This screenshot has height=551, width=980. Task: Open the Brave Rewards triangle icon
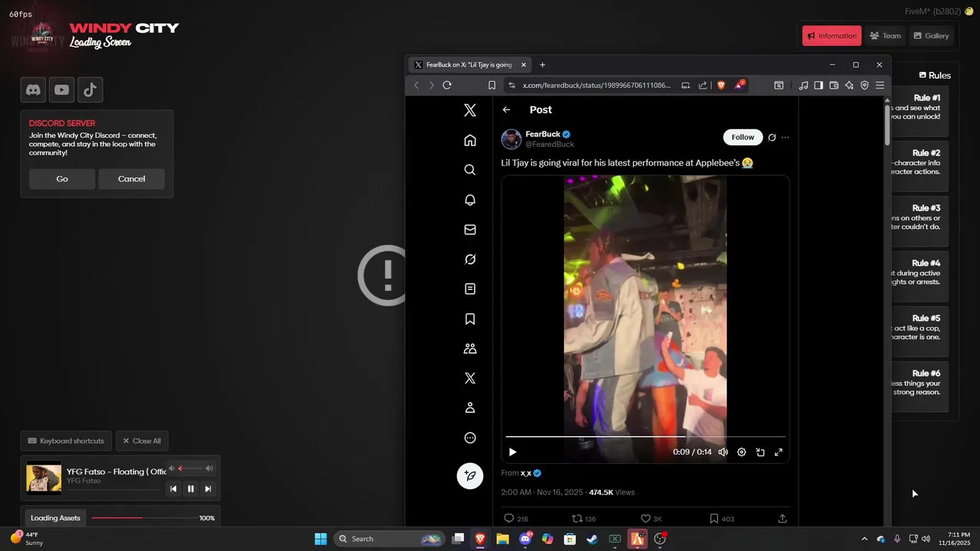point(739,85)
